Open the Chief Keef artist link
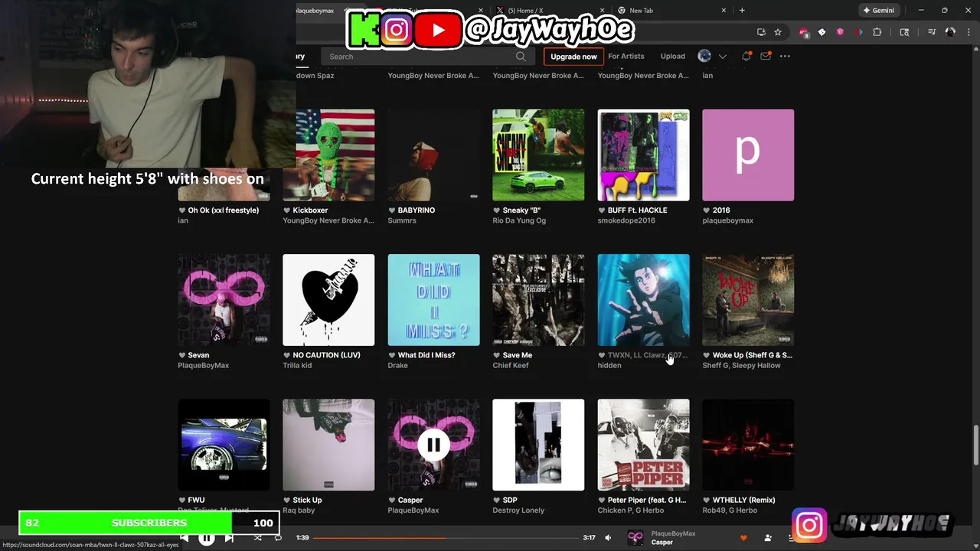 [x=511, y=365]
